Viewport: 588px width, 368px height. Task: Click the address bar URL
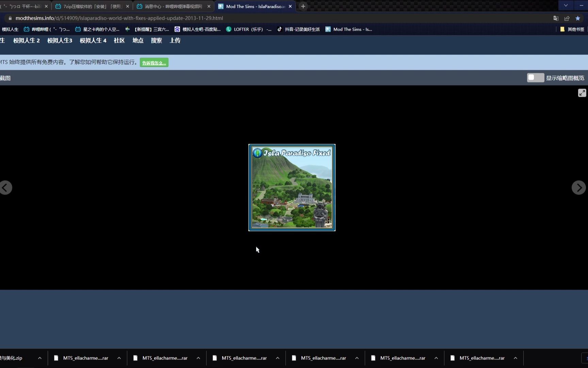(x=119, y=18)
